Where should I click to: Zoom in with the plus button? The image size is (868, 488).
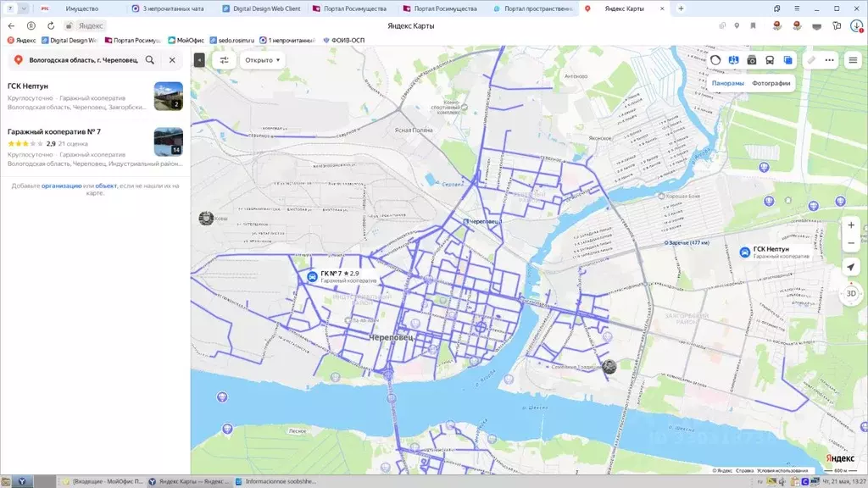(x=851, y=225)
